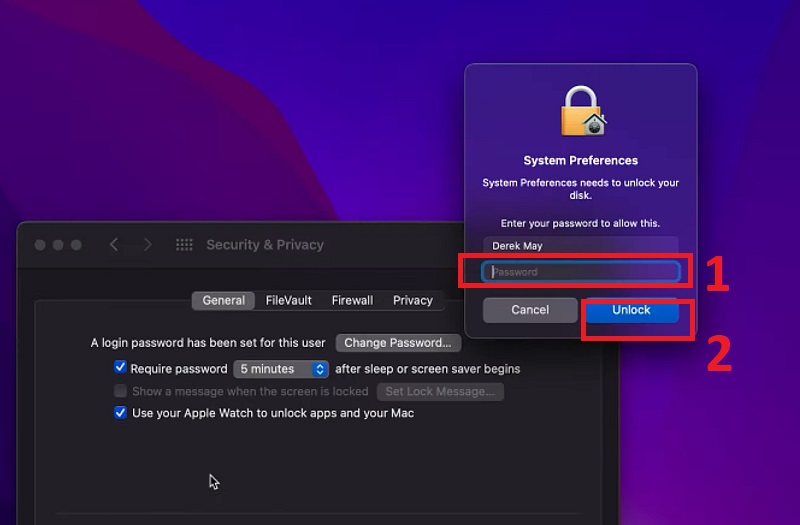Click the Change Password button
Viewport: 800px width, 525px height.
point(398,343)
